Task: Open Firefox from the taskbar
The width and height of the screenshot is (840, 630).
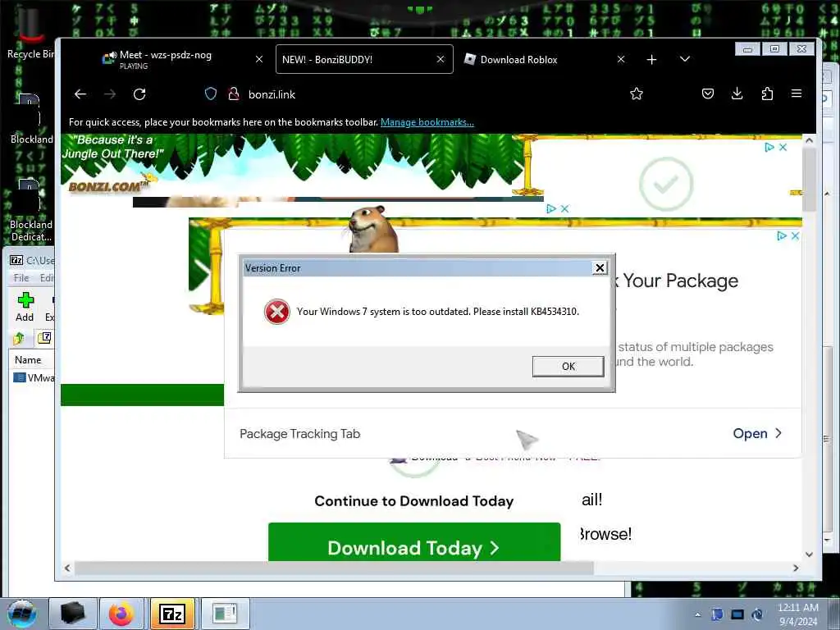Action: point(121,614)
